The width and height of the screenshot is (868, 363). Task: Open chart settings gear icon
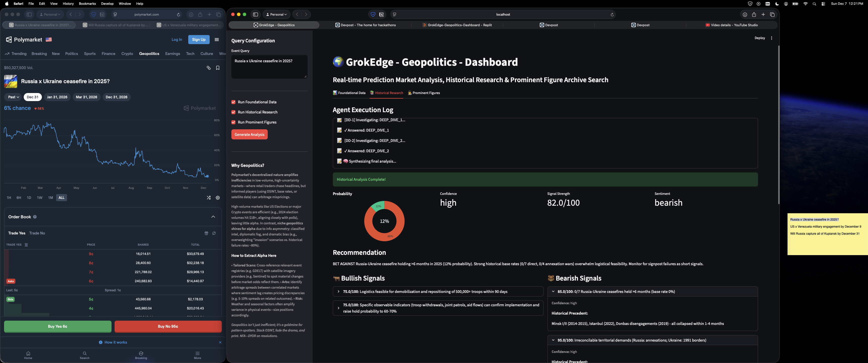click(x=218, y=198)
